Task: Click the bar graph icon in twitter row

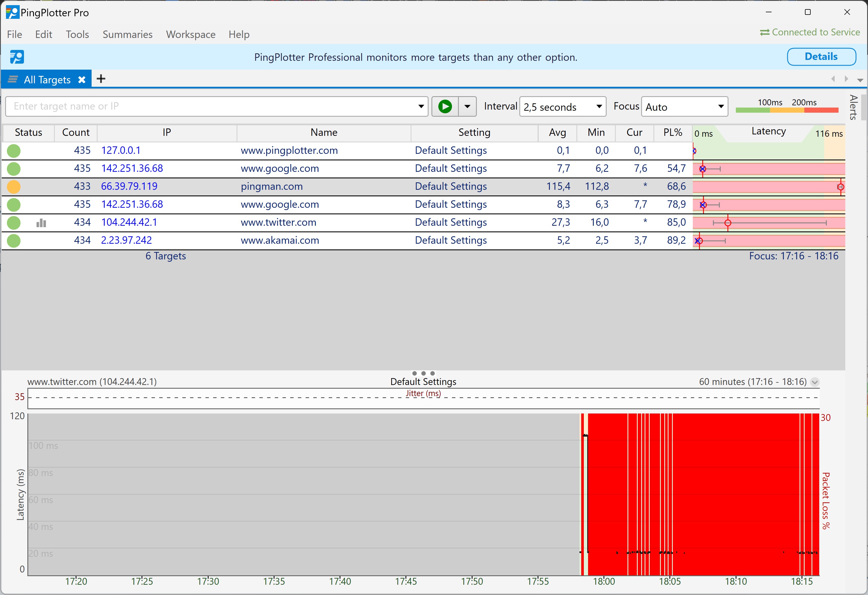Action: tap(41, 223)
